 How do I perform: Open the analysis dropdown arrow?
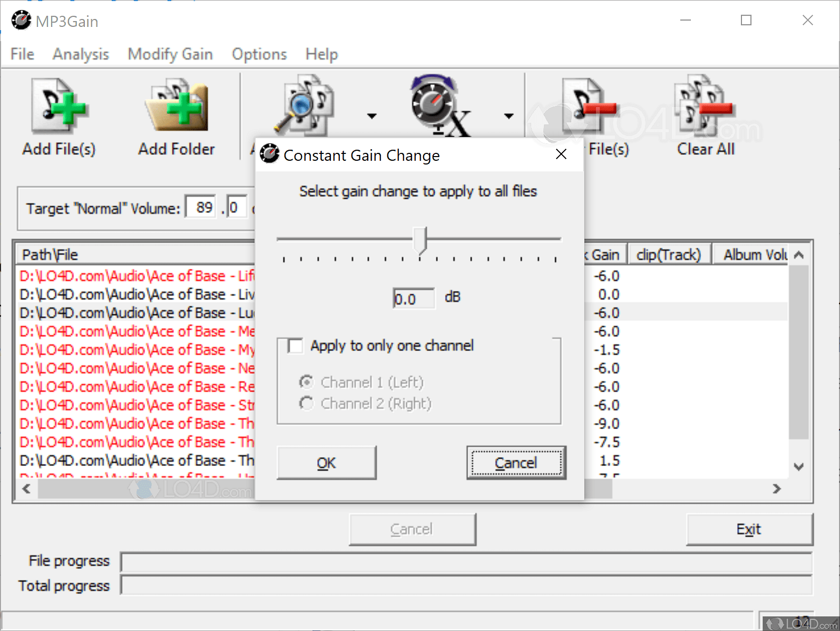coord(372,116)
